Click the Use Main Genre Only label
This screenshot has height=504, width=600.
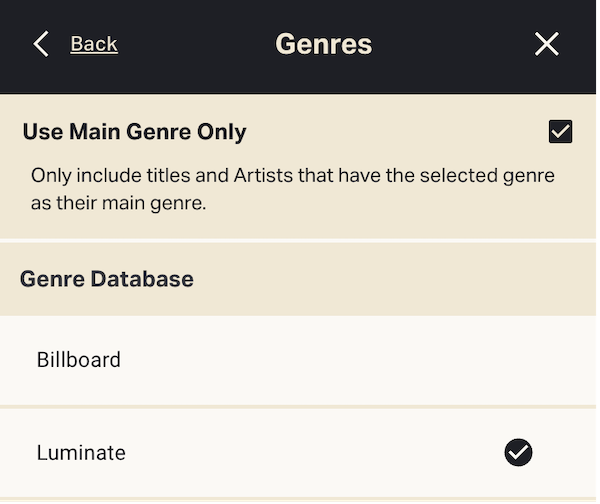(x=134, y=131)
